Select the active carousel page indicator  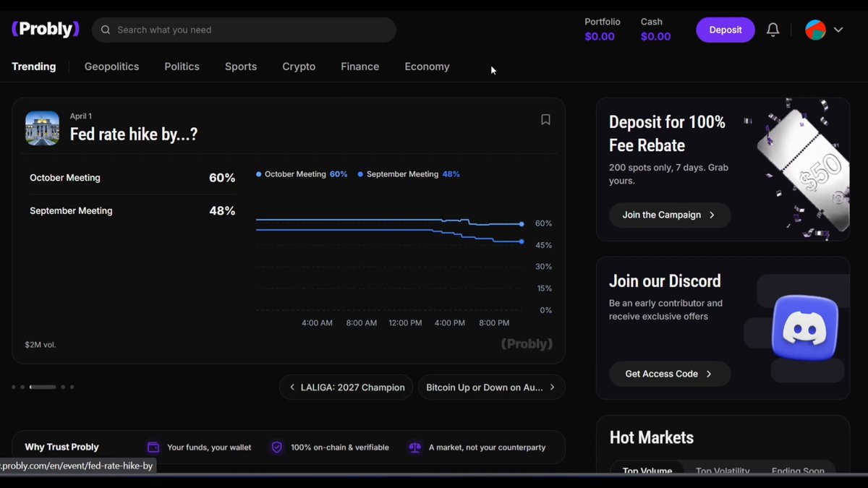pos(43,387)
